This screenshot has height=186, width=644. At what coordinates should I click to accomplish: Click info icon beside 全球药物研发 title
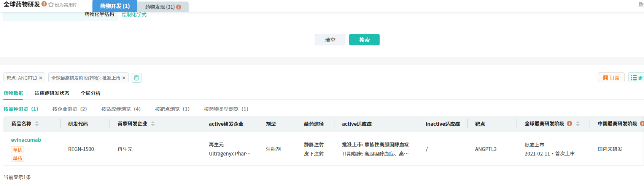point(44,4)
